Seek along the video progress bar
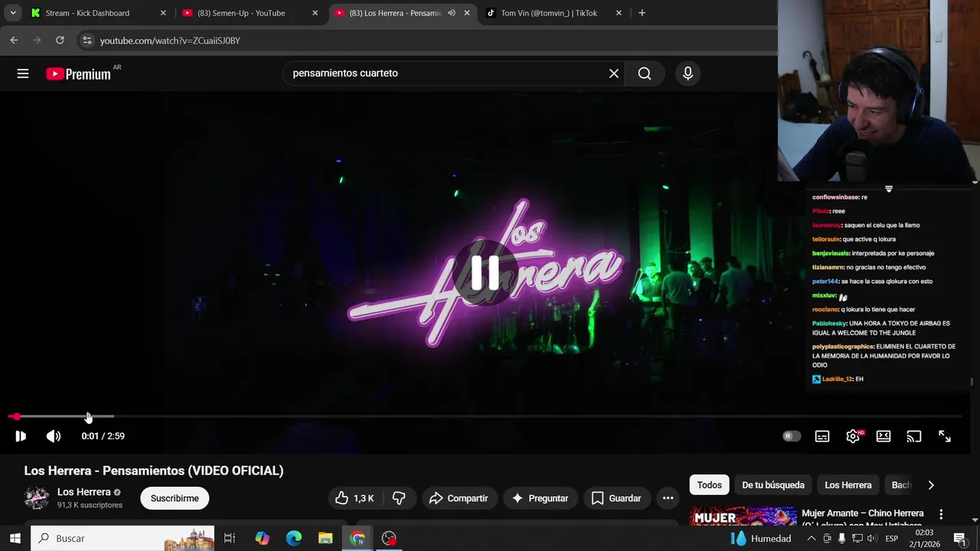 [x=484, y=416]
